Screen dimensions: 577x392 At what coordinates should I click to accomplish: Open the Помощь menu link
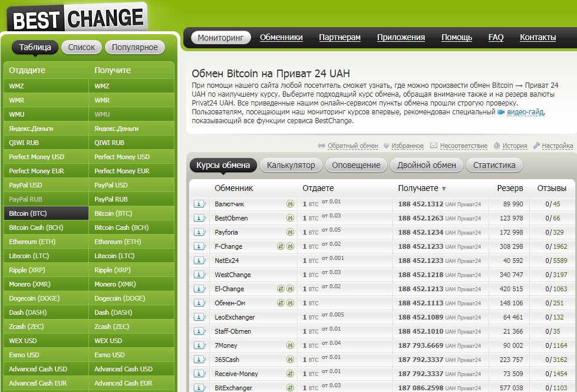[457, 38]
